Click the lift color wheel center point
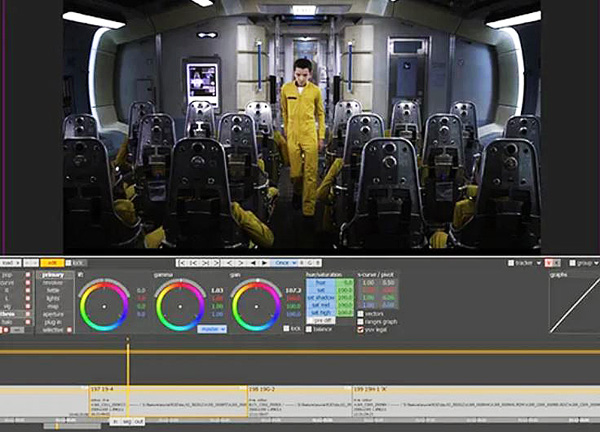This screenshot has width=600, height=432. click(x=104, y=307)
